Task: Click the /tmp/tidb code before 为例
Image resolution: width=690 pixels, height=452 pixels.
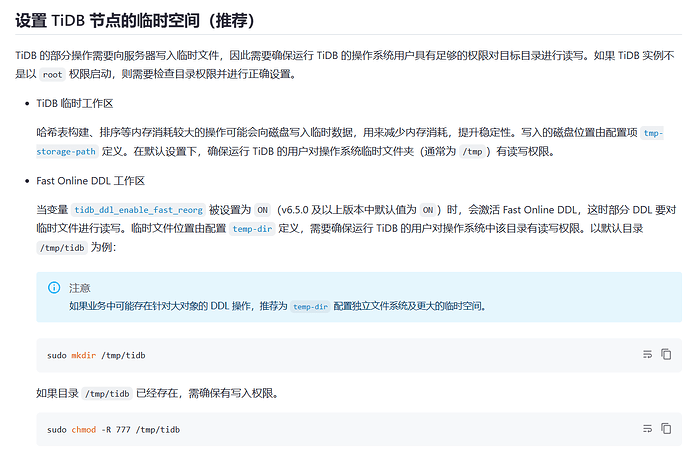Action: 62,248
